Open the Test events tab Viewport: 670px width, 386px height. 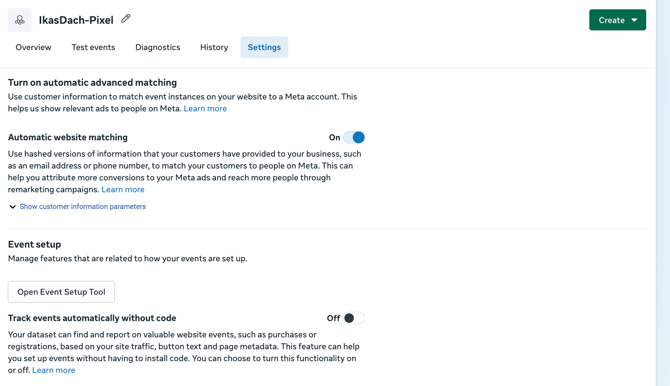[93, 47]
